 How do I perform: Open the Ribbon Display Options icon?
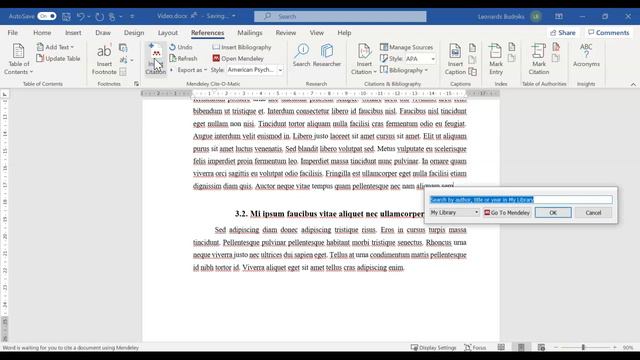[x=559, y=16]
